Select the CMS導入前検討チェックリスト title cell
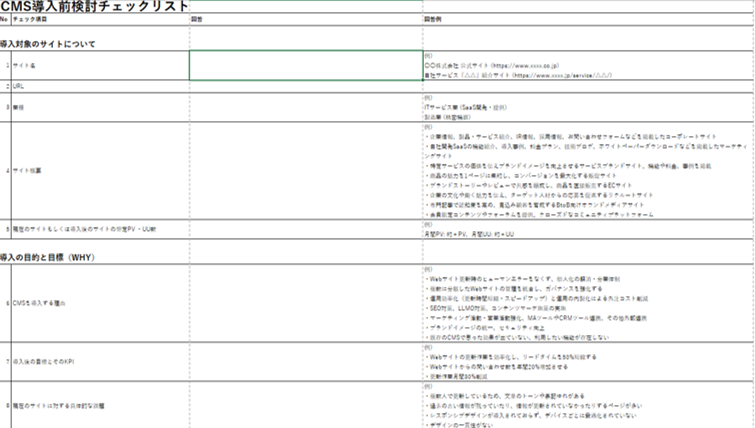Screen dimensions: 755x428 pos(95,6)
